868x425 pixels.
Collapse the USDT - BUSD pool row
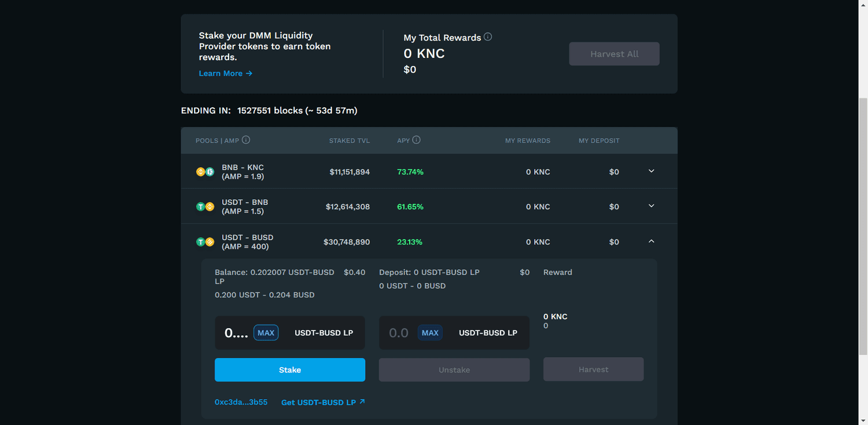tap(651, 241)
